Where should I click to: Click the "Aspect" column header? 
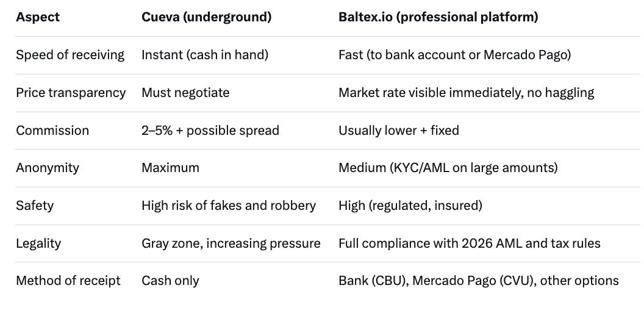point(38,17)
